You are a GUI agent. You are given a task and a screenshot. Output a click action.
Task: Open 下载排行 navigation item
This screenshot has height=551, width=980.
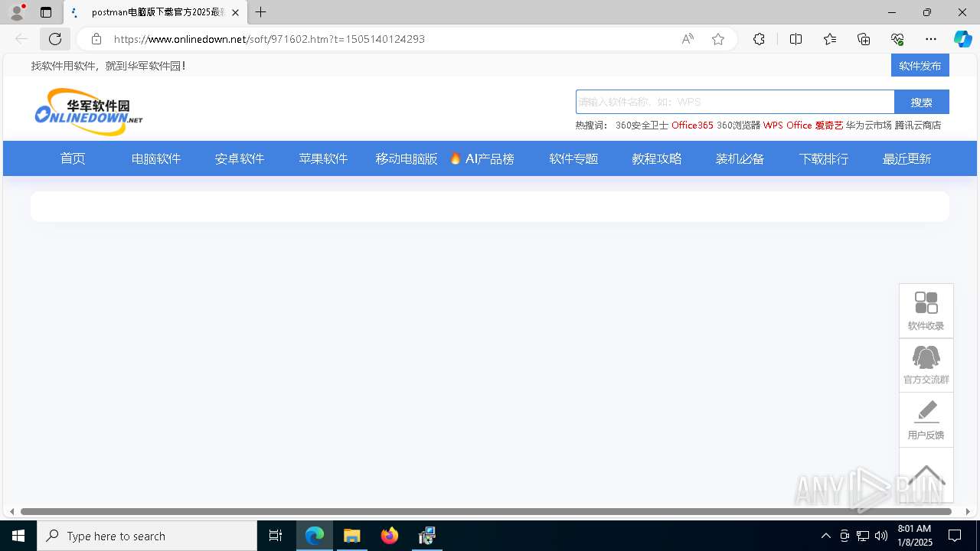[x=824, y=158]
